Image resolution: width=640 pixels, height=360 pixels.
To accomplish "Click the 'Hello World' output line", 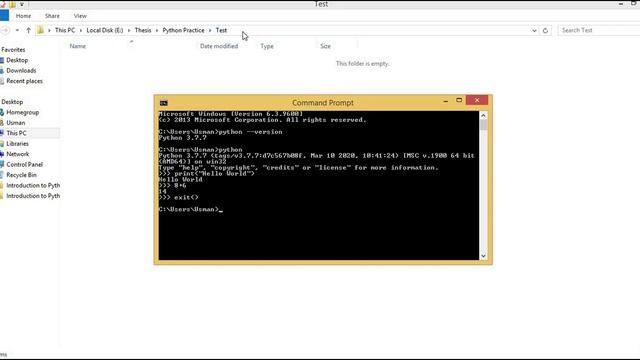I will click(180, 180).
